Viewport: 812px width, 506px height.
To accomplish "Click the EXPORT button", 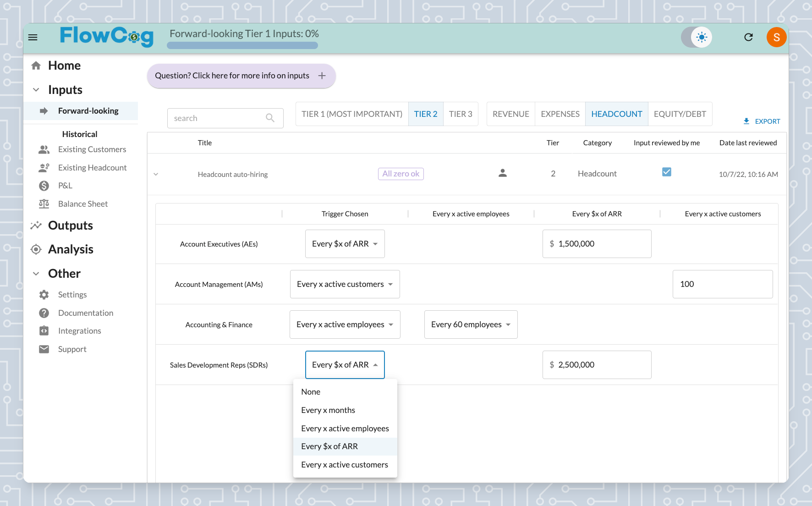I will pos(762,121).
